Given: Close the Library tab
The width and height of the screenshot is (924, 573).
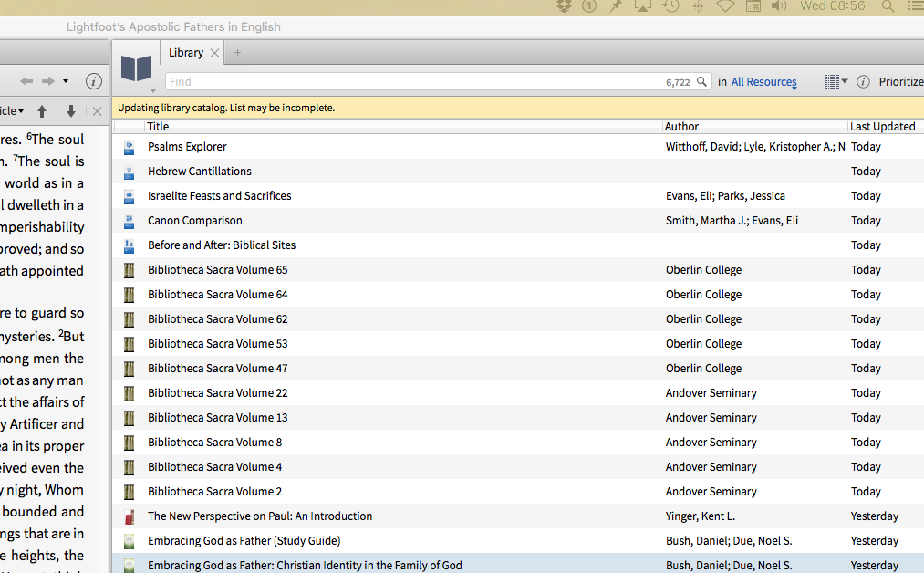Looking at the screenshot, I should (214, 53).
